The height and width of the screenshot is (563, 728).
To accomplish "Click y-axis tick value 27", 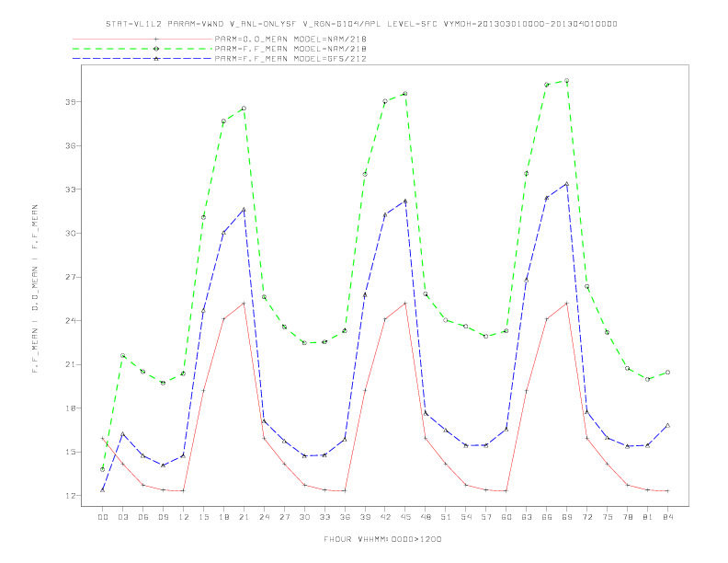I will click(x=71, y=277).
